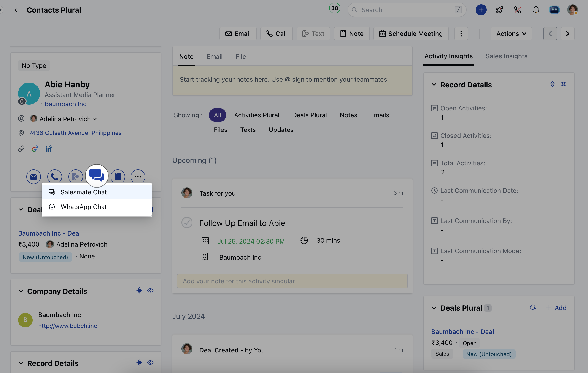This screenshot has height=373, width=588.
Task: Collapse the Deals Plural section
Action: coord(434,308)
